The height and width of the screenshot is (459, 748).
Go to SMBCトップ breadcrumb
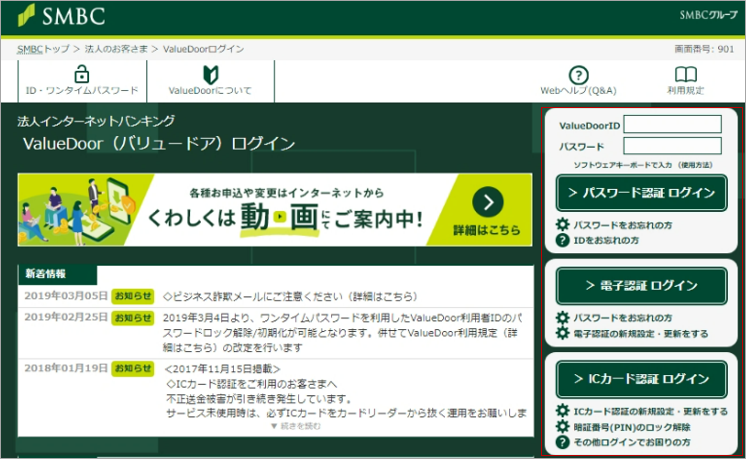(43, 49)
